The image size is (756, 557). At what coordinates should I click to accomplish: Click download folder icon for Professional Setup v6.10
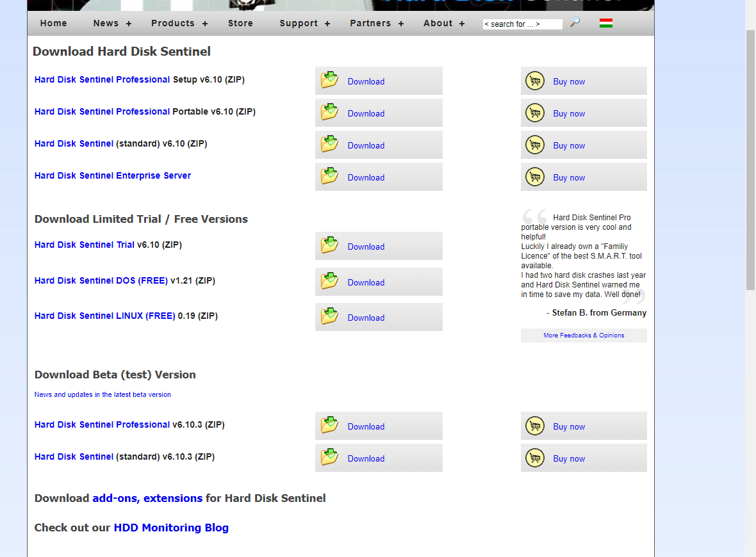point(330,80)
